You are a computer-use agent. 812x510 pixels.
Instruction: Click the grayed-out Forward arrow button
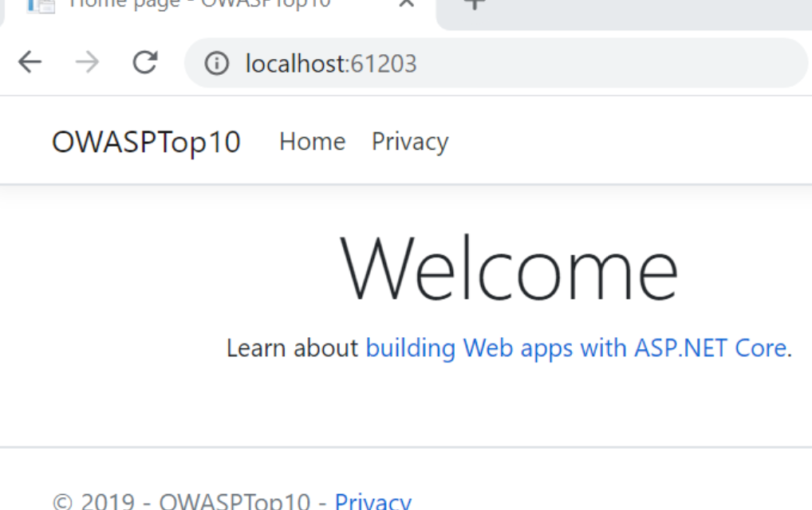tap(87, 62)
